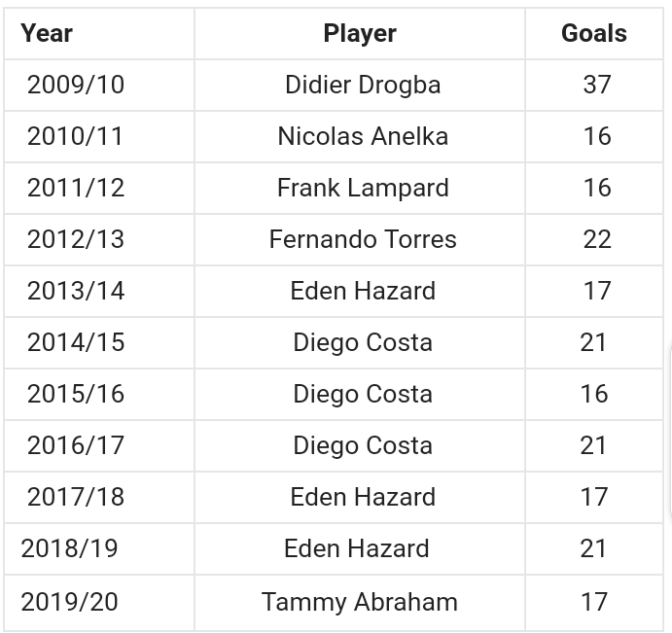Click the Goals column header
The image size is (672, 633).
[593, 33]
